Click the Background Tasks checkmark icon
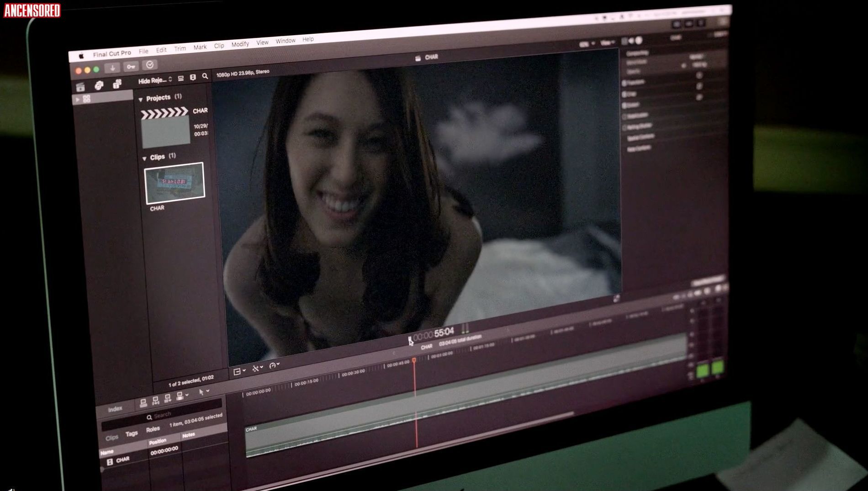The image size is (868, 491). [x=149, y=65]
